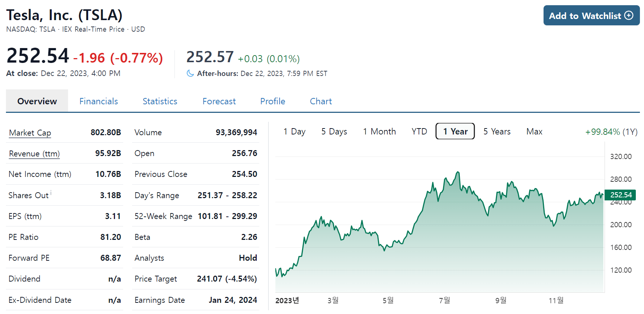
Task: Open the Revenue (ttm) link
Action: 34,154
